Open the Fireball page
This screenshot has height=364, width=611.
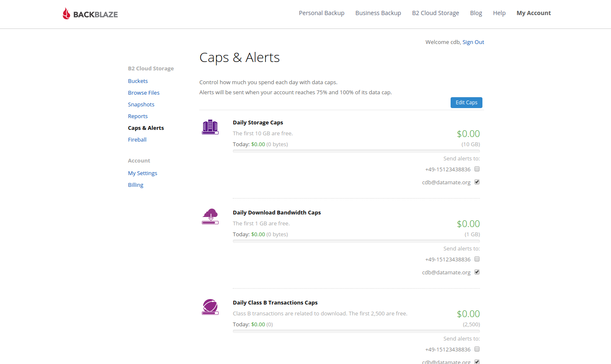137,139
